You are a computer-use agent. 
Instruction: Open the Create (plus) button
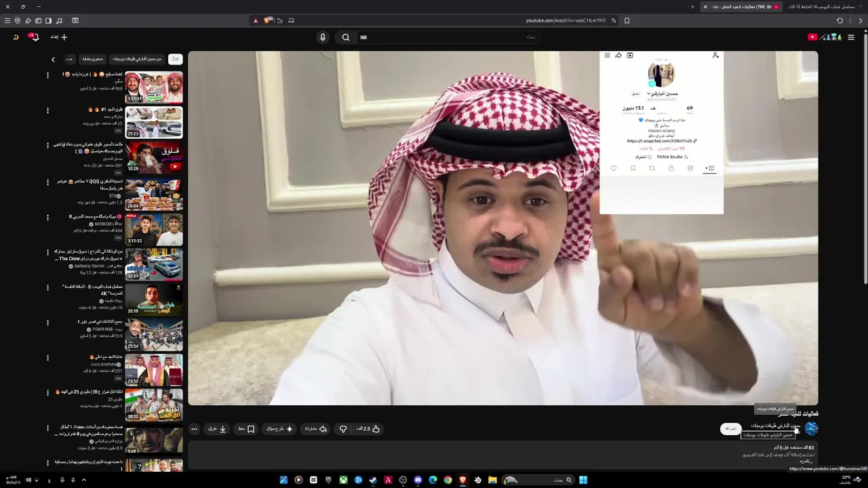coord(60,37)
